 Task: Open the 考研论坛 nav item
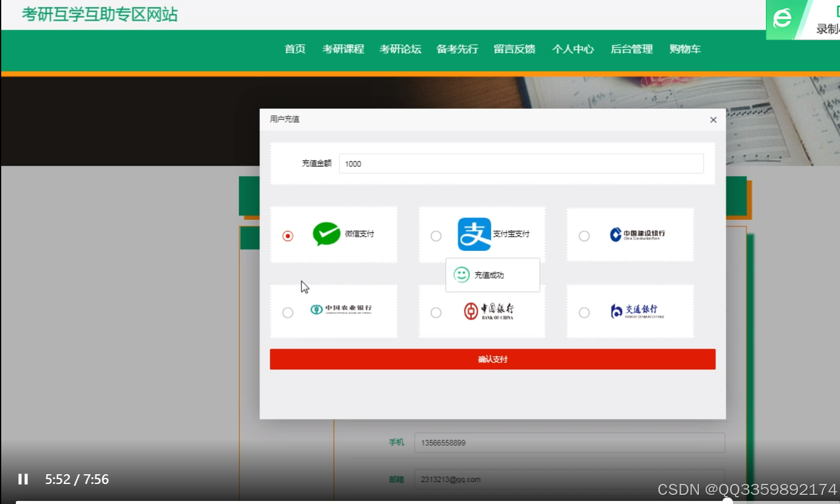click(401, 49)
